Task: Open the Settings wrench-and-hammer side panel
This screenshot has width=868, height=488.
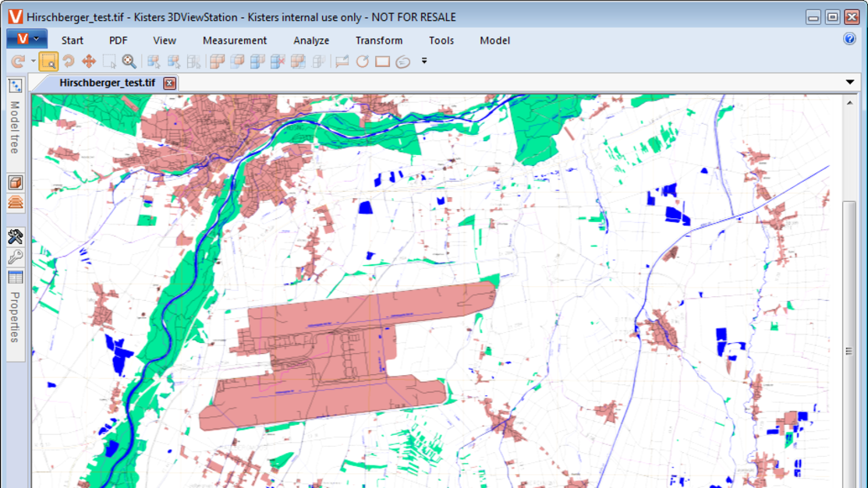Action: click(16, 237)
